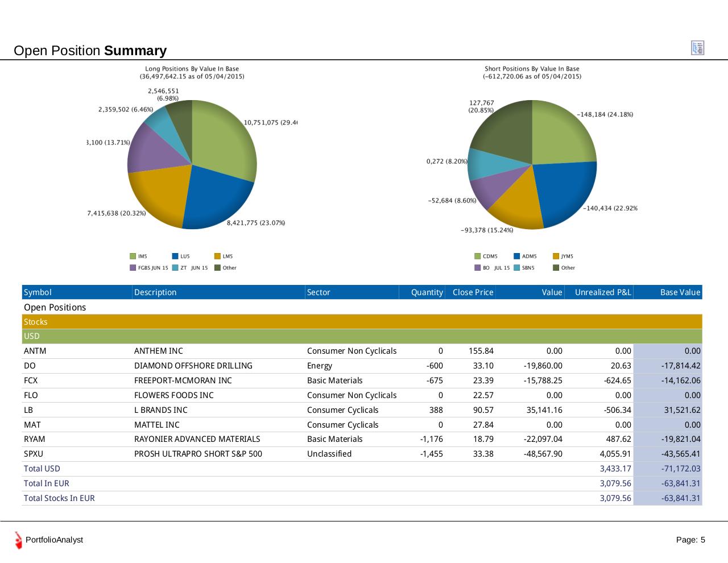Click the Total In EUR row label

tap(46, 483)
